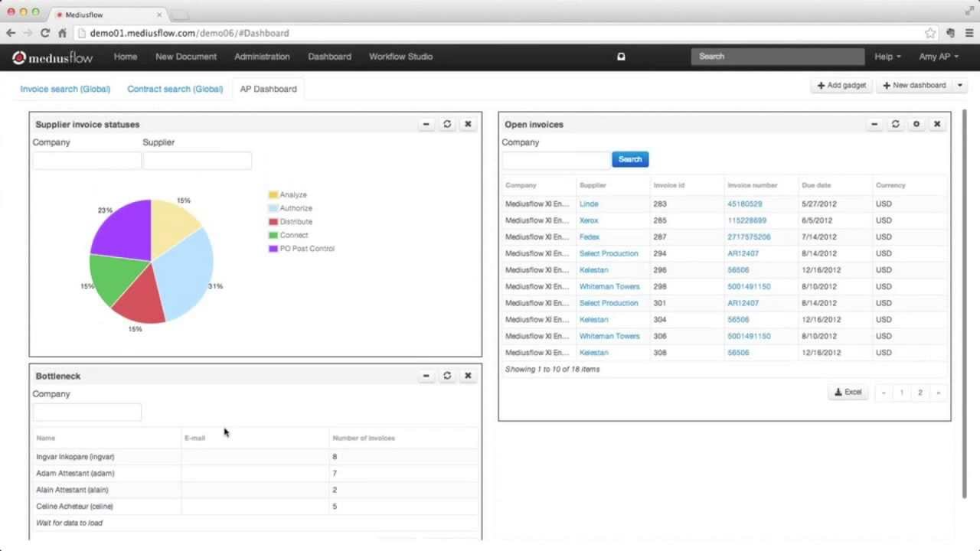Minimize the Supplier invoice statuses gadget

(x=426, y=124)
